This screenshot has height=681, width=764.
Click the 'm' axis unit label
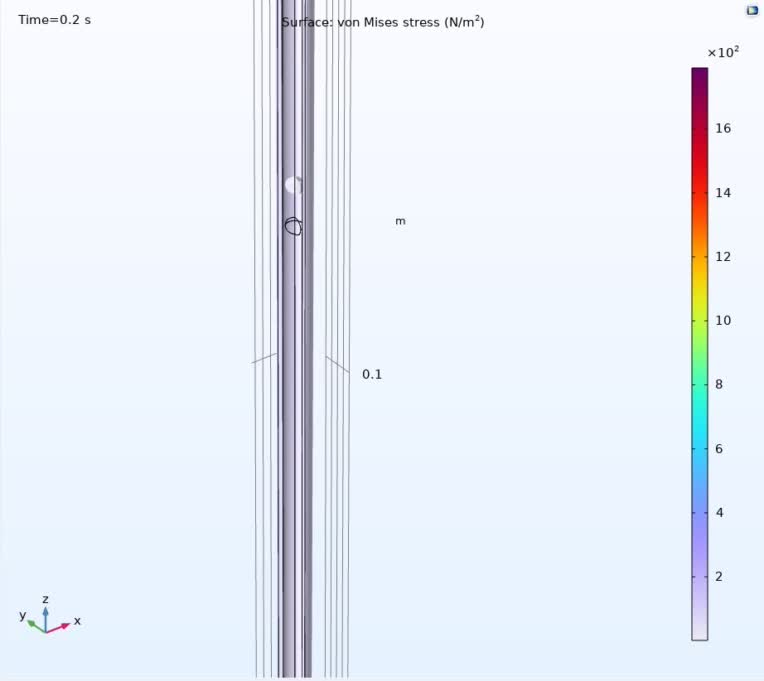tap(401, 221)
